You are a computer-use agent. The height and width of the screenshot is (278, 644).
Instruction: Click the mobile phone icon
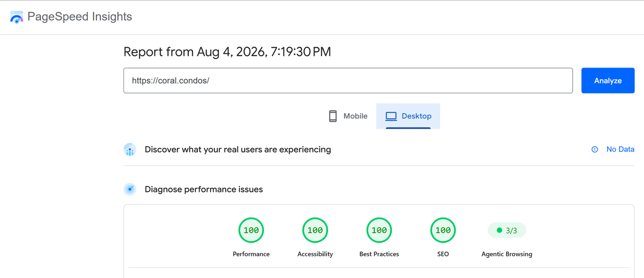pos(333,116)
